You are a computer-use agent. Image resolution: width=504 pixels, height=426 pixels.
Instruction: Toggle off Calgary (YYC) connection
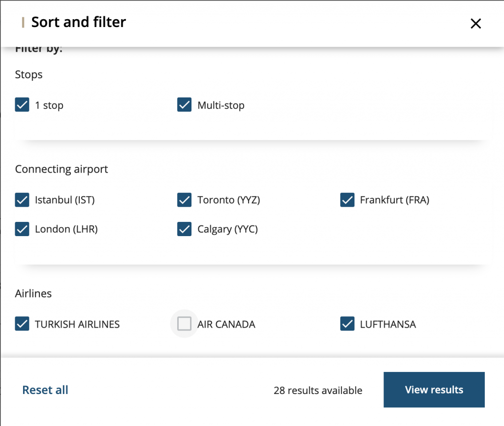pos(184,229)
